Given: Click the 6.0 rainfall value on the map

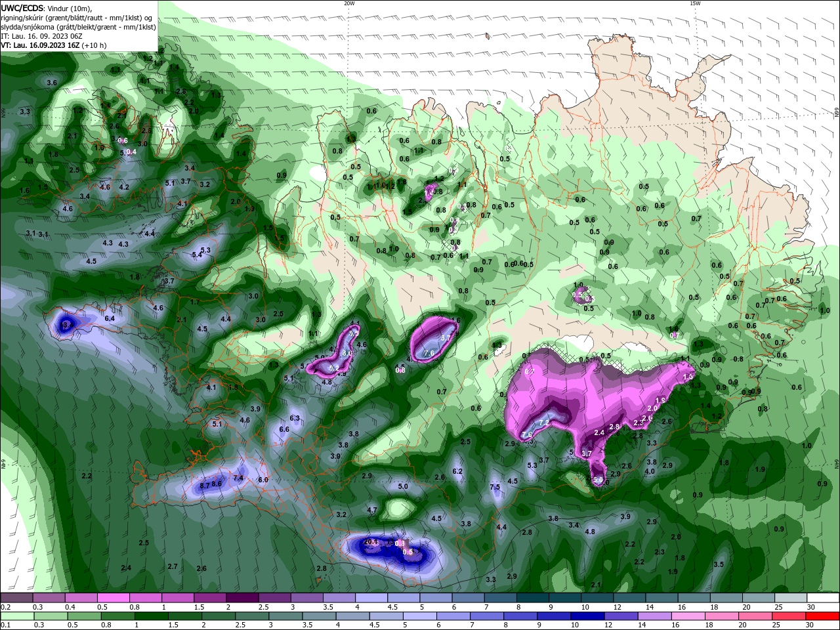Looking at the screenshot, I should click(263, 480).
